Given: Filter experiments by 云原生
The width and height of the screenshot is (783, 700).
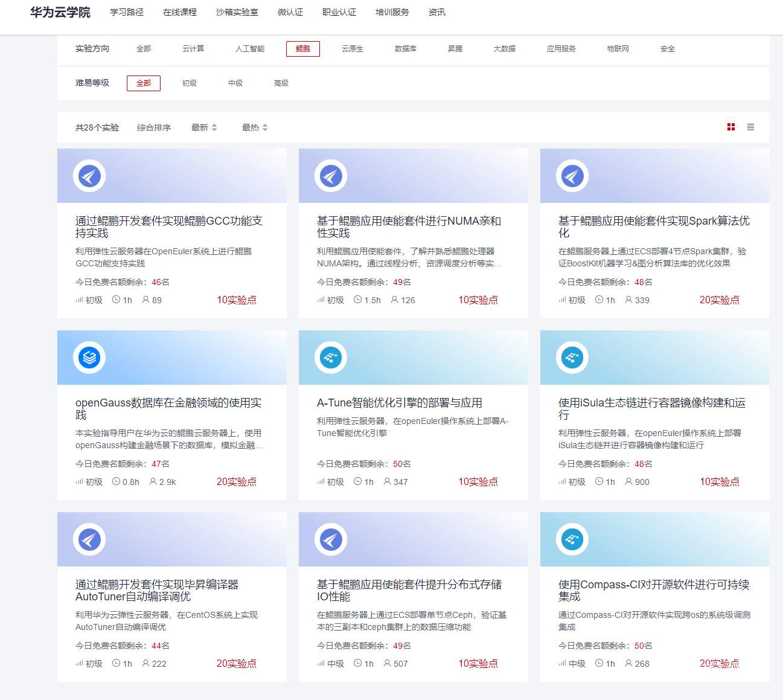Looking at the screenshot, I should (353, 49).
